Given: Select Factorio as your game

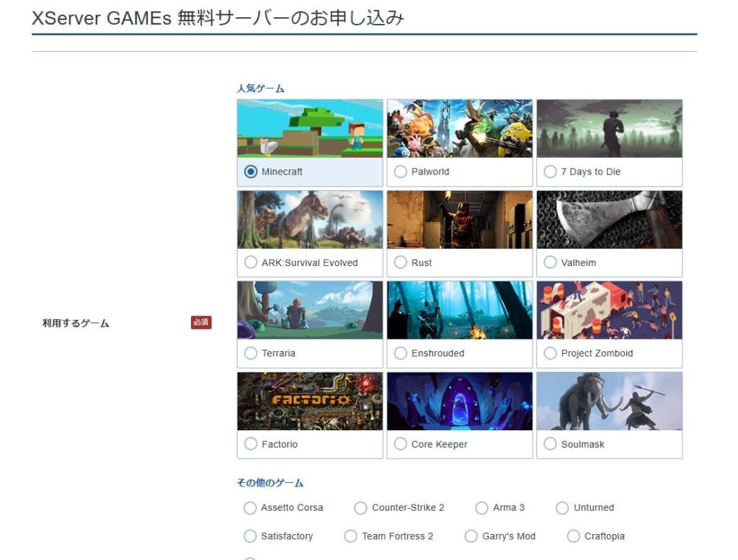Looking at the screenshot, I should (x=251, y=444).
